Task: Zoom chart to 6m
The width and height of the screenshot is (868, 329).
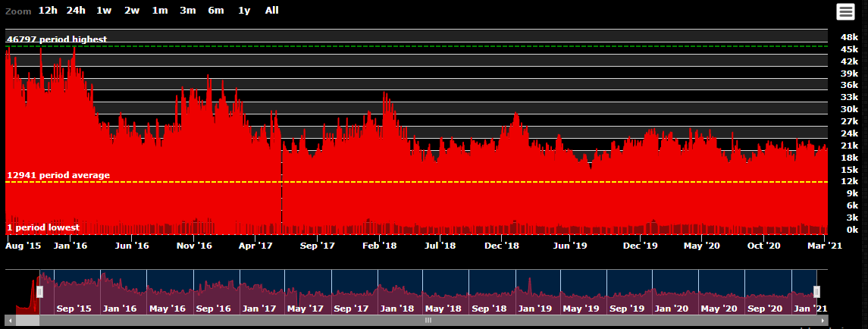Action: click(216, 11)
